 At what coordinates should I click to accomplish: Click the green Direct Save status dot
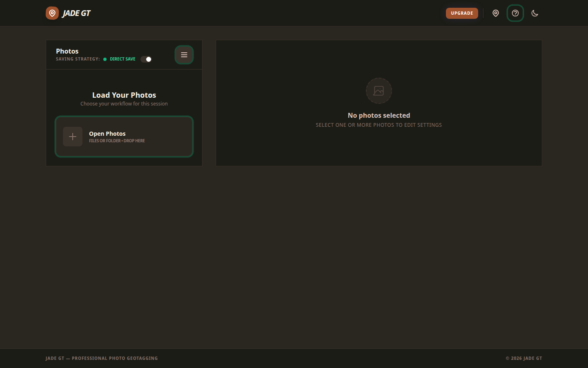coord(105,59)
